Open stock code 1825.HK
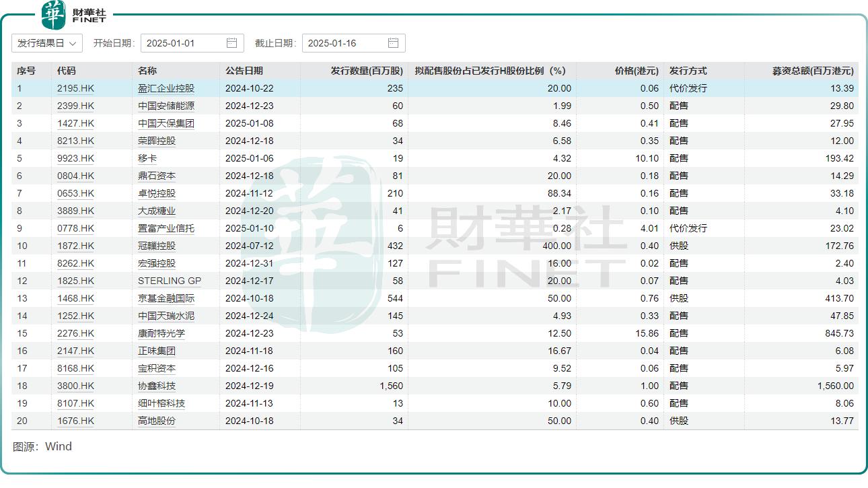Screen dimensions: 868x488 click(x=76, y=281)
